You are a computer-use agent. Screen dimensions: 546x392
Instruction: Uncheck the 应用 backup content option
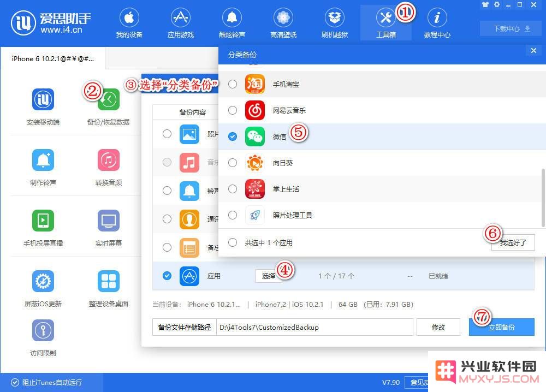pyautogui.click(x=167, y=276)
